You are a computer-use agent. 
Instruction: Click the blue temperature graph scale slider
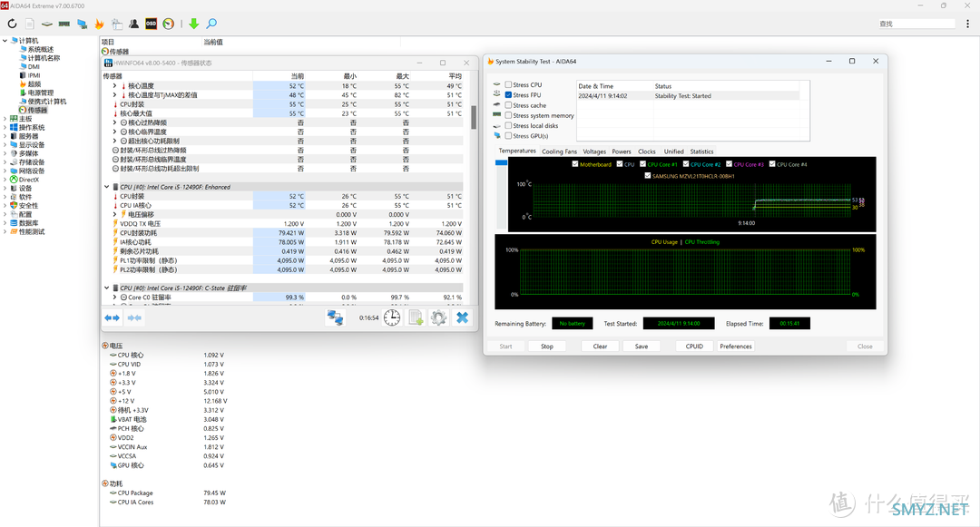501,163
